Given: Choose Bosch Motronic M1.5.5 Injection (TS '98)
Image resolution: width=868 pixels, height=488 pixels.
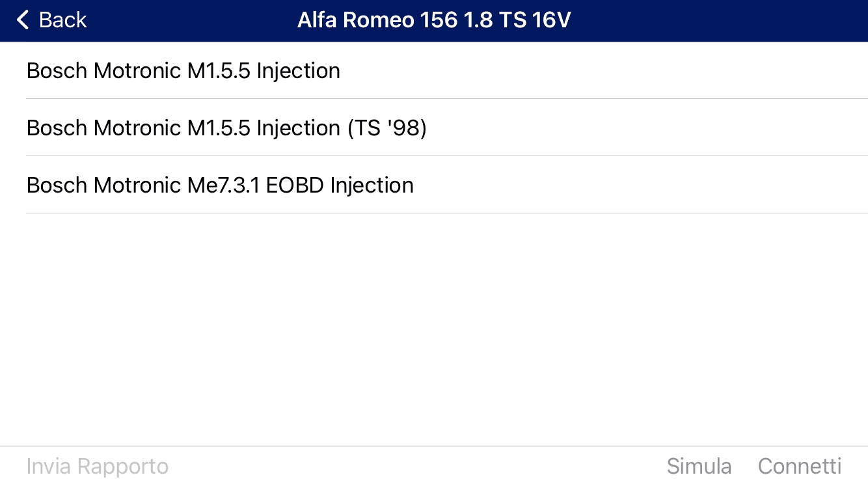Looking at the screenshot, I should point(226,128).
